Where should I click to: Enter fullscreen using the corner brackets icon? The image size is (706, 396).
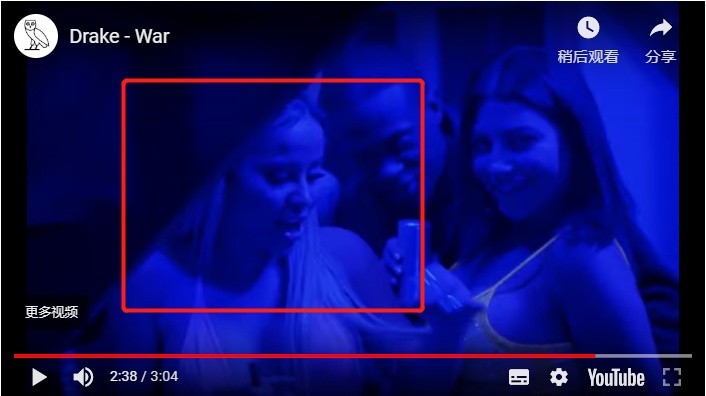[672, 377]
